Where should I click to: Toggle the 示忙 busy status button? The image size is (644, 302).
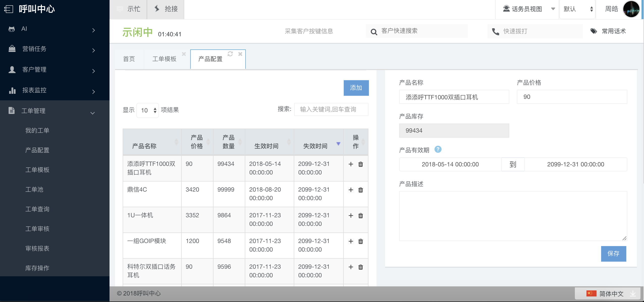click(x=128, y=9)
